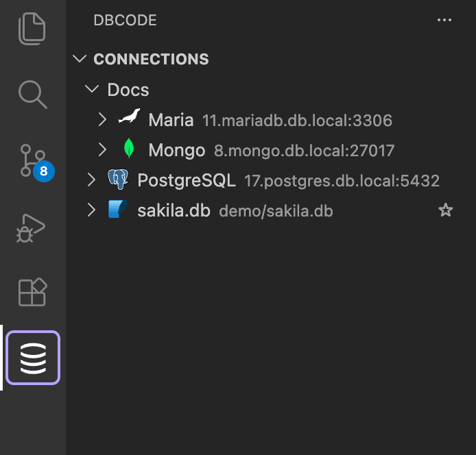Open the Explorer files icon
Screen dimensions: 476x455
coord(32,29)
